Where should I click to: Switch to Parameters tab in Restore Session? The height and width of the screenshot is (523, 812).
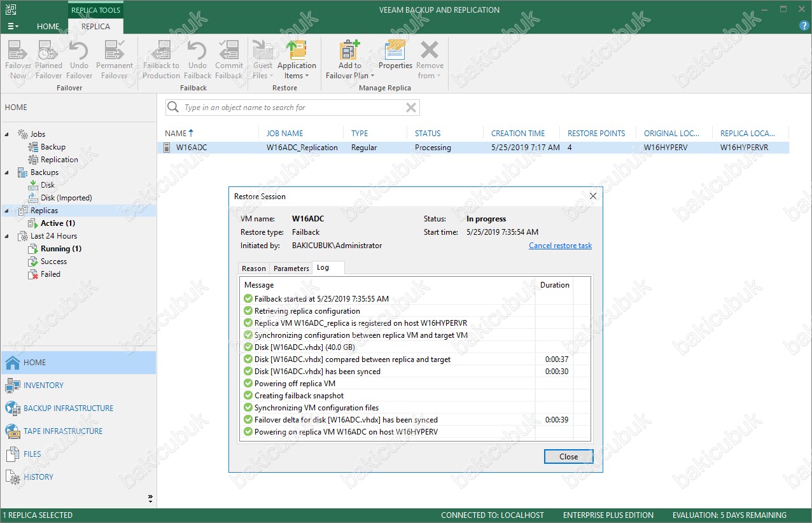click(291, 268)
